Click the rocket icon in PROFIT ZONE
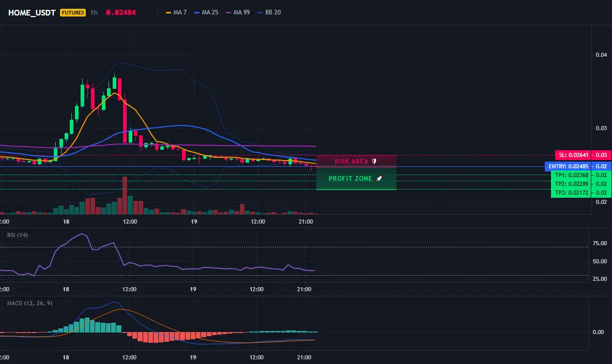Image resolution: width=612 pixels, height=364 pixels. [x=379, y=179]
